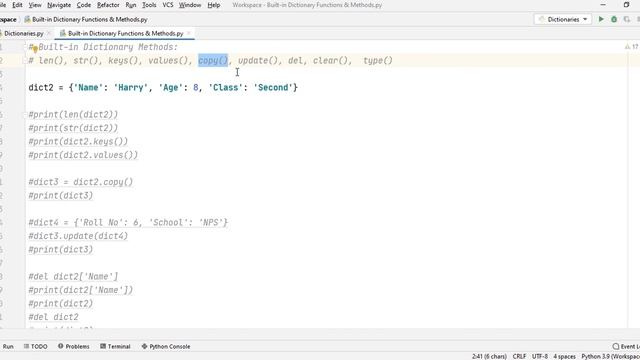The height and width of the screenshot is (360, 640).
Task: Run with coverage icon next to debug
Action: [x=627, y=19]
